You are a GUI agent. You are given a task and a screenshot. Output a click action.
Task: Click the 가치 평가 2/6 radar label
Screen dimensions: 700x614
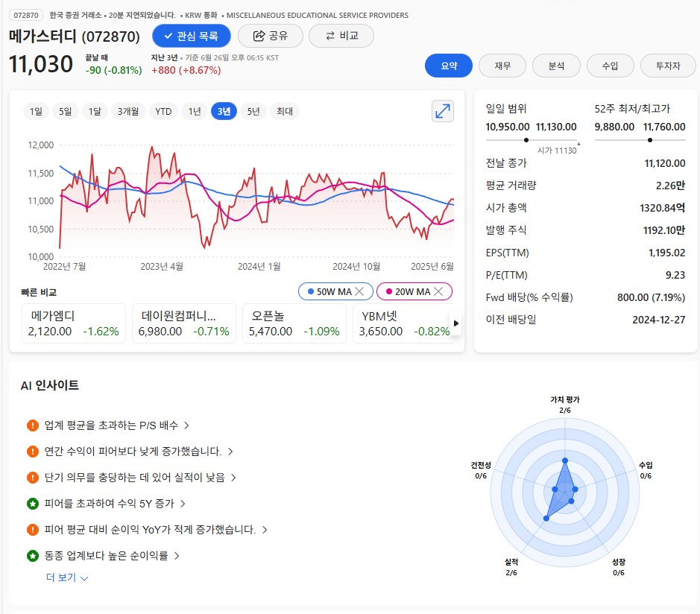[x=565, y=405]
